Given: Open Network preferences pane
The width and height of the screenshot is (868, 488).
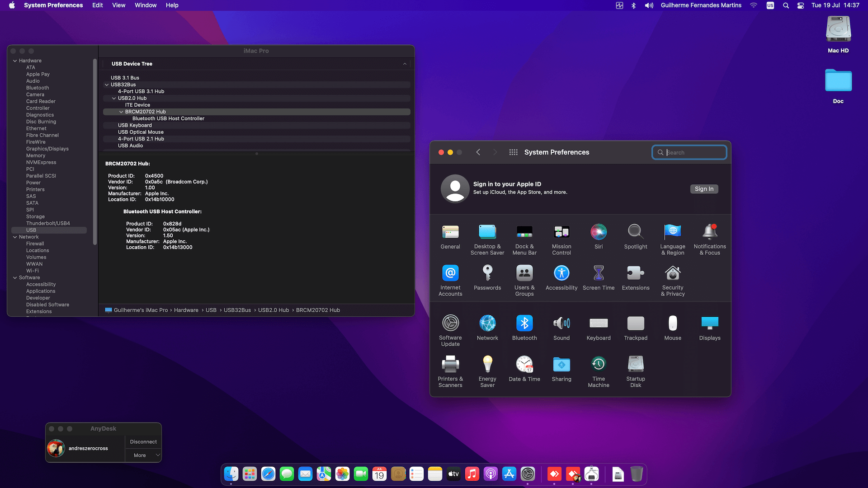Looking at the screenshot, I should click(x=487, y=328).
